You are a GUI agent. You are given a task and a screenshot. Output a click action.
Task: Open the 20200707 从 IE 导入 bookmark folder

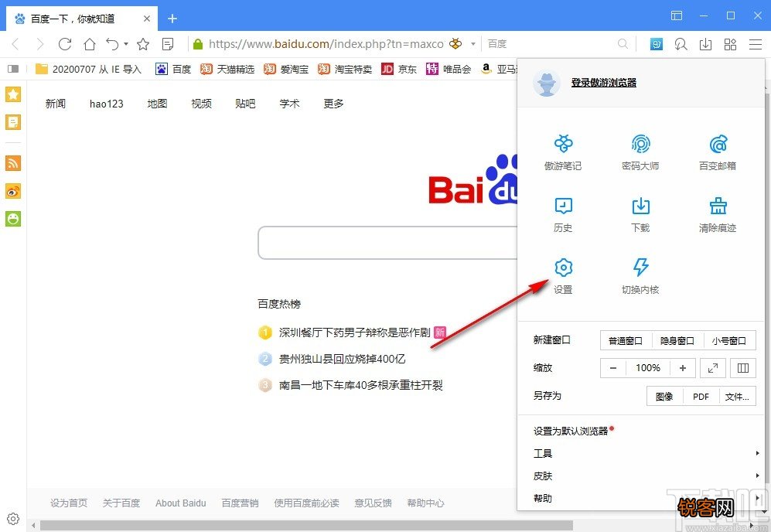88,69
